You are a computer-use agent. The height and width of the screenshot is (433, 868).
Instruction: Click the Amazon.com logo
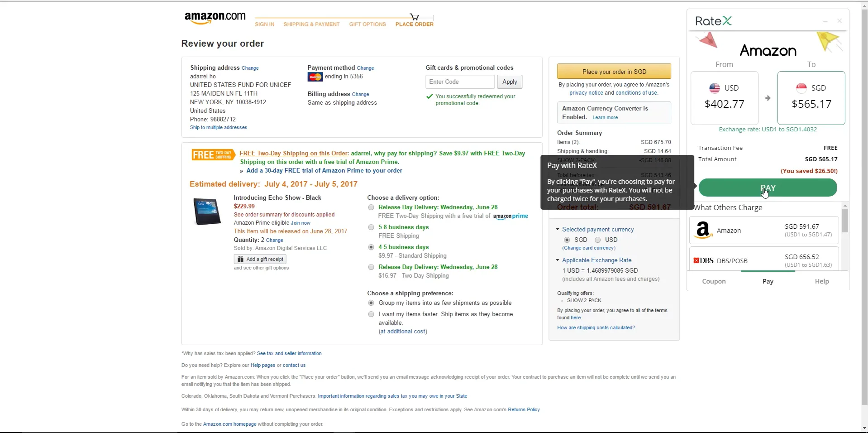tap(215, 17)
